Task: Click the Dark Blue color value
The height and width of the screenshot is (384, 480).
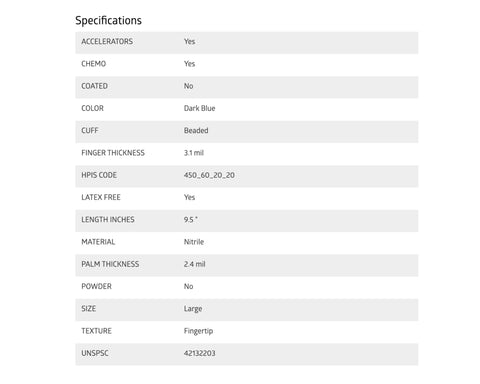Action: [199, 108]
